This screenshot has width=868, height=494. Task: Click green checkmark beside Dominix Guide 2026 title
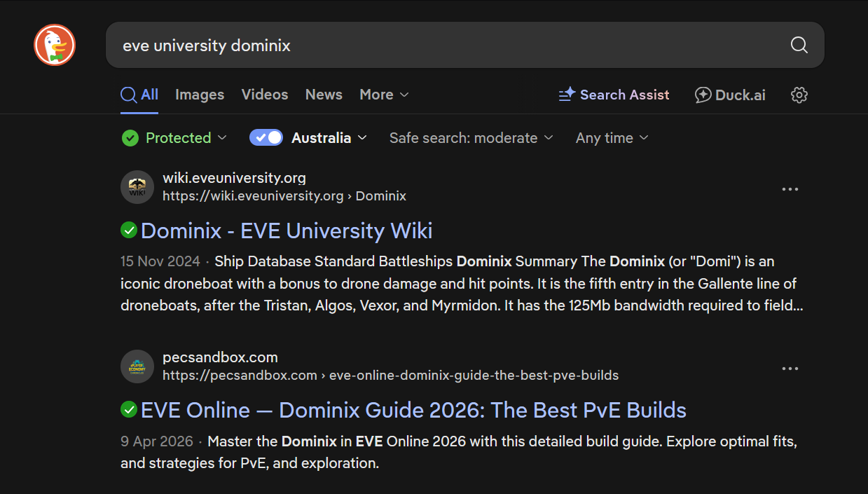129,409
